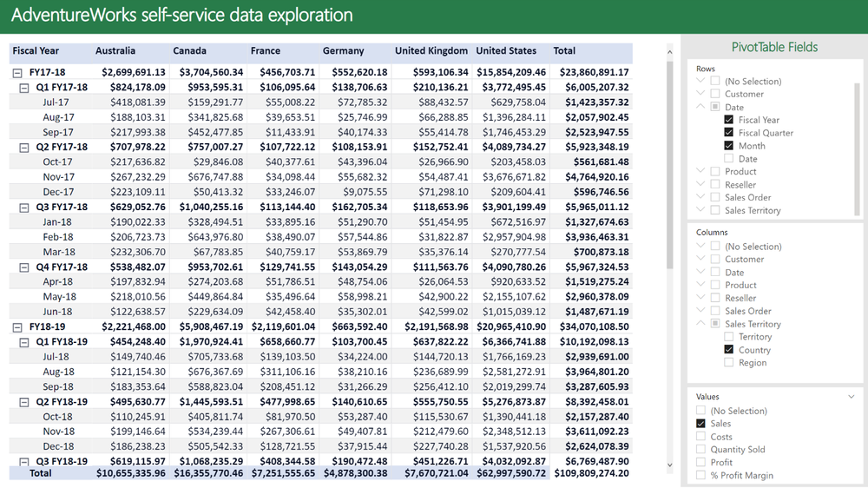Check Reseller checkbox in Columns
The image size is (868, 488).
(715, 298)
